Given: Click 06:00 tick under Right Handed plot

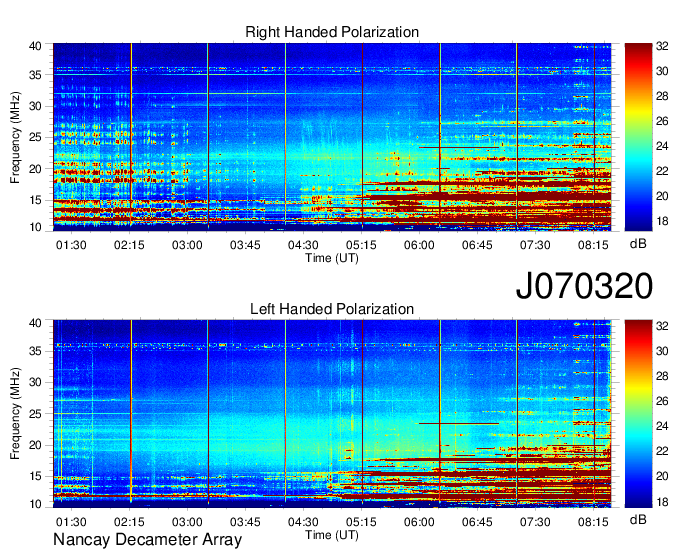Looking at the screenshot, I should pyautogui.click(x=419, y=245).
